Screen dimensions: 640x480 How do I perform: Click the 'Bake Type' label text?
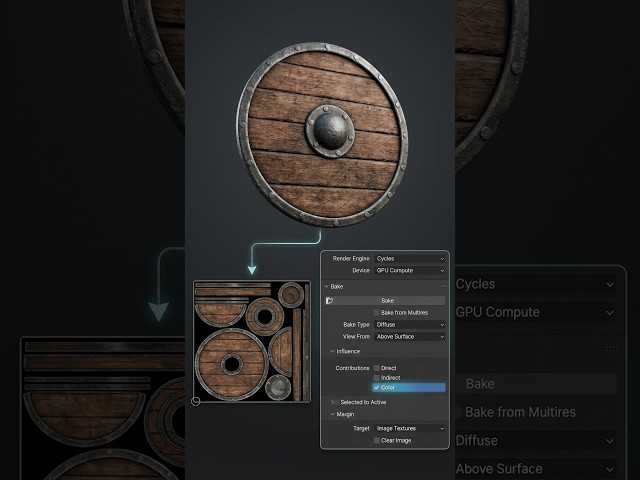click(x=356, y=325)
